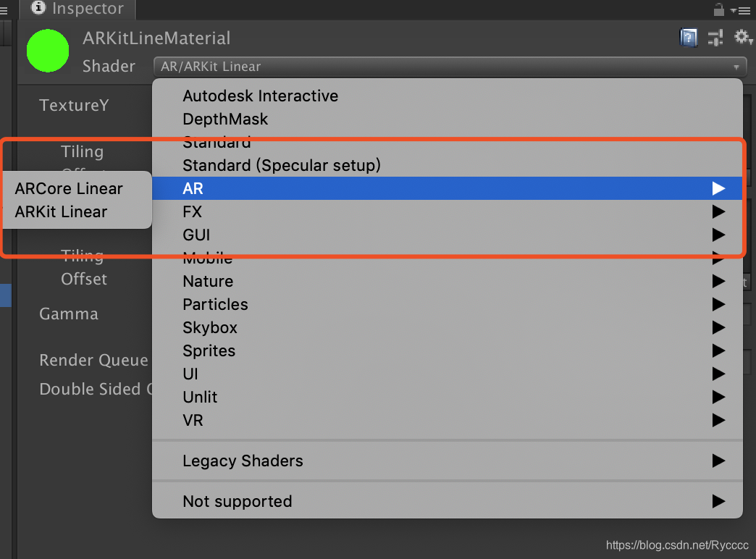Screen dimensions: 756x559
Task: Pick Standard (Specular setup) shader
Action: click(447, 165)
